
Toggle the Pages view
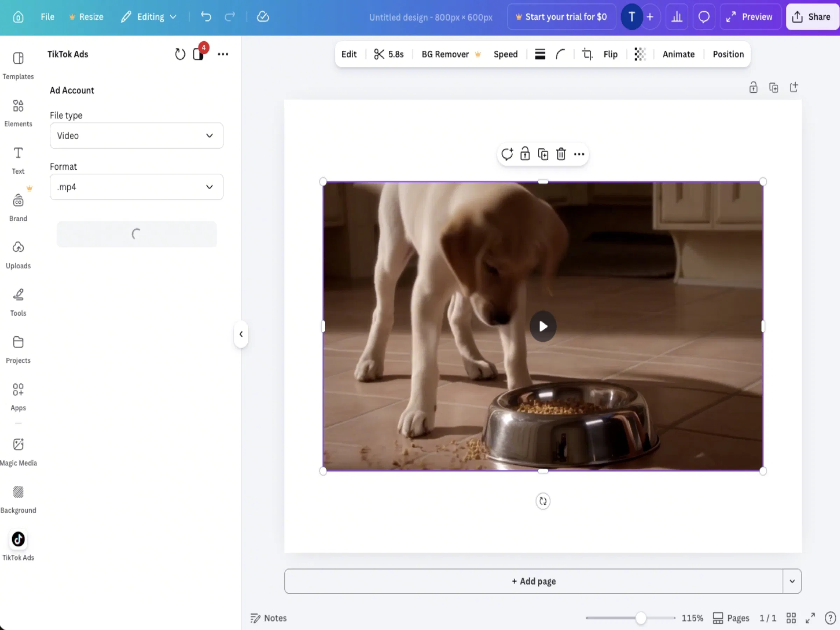click(x=731, y=618)
